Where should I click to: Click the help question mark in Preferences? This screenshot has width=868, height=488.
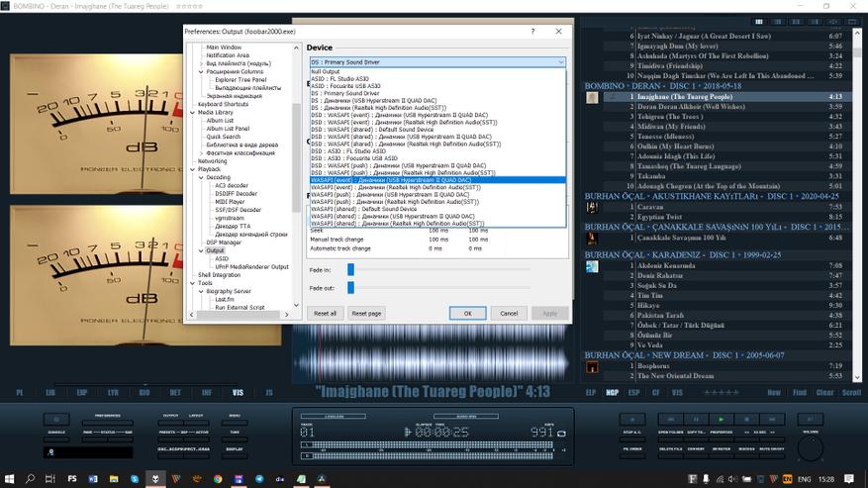[x=532, y=32]
